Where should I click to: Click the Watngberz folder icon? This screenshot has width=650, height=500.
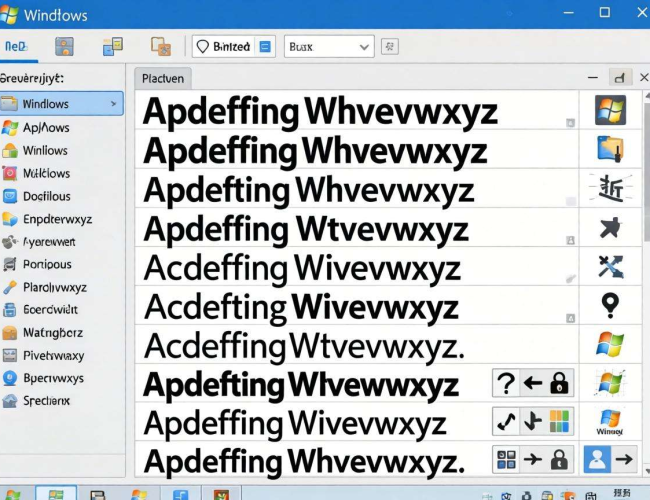coord(10,333)
